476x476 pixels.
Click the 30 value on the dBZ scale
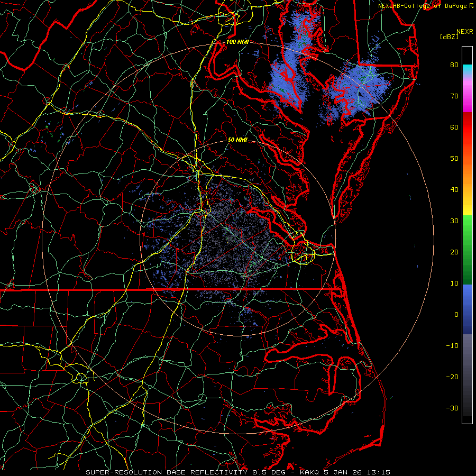(454, 221)
